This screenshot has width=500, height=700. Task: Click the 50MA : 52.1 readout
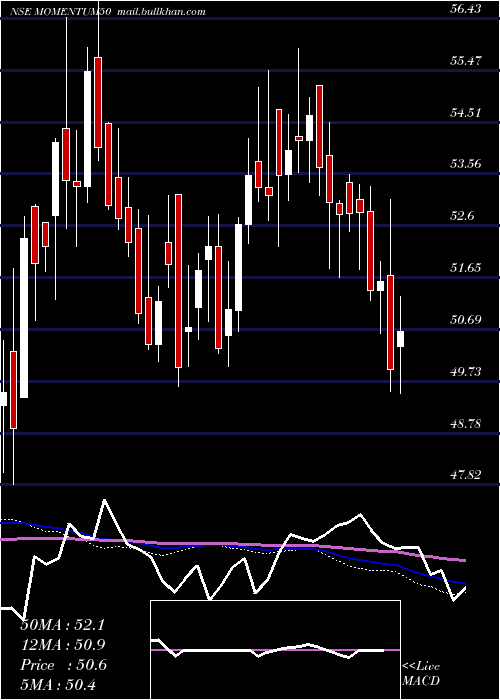(62, 625)
